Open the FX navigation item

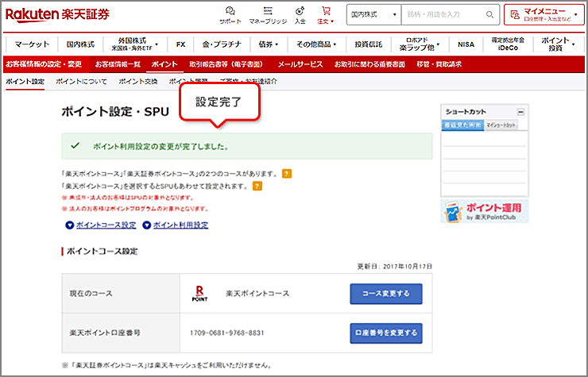(180, 44)
